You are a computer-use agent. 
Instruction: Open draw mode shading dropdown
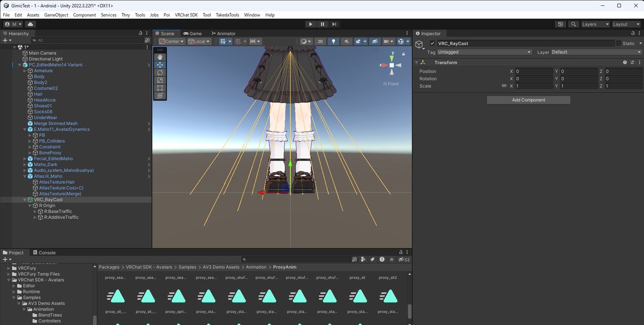coord(306,41)
